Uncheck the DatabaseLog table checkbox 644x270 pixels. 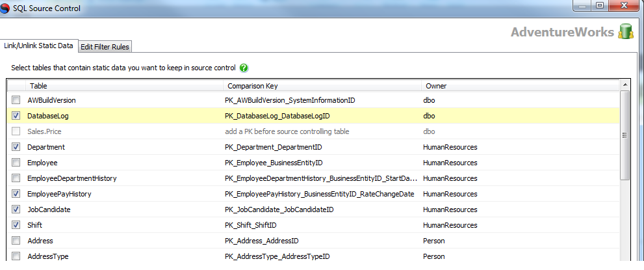[16, 115]
